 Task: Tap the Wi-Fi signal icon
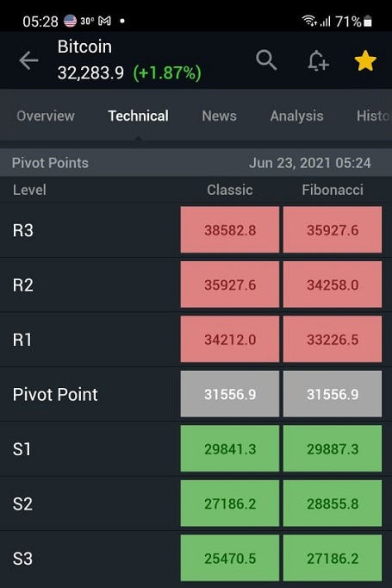click(309, 21)
